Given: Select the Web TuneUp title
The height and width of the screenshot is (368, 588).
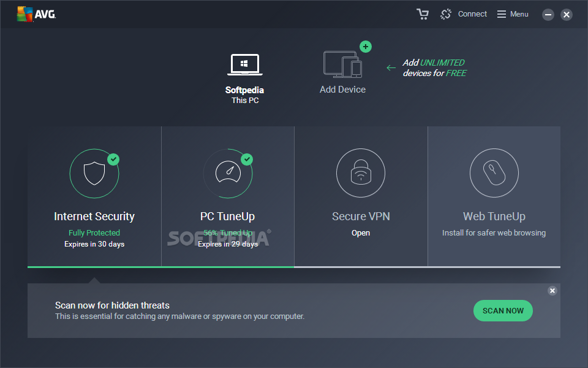Looking at the screenshot, I should point(494,217).
